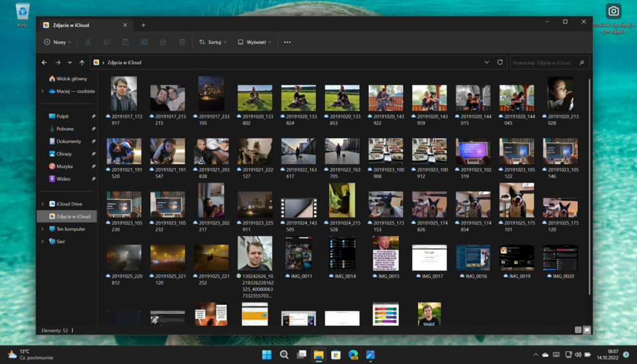The image size is (637, 364).
Task: Go forward with the right arrow
Action: pos(58,62)
